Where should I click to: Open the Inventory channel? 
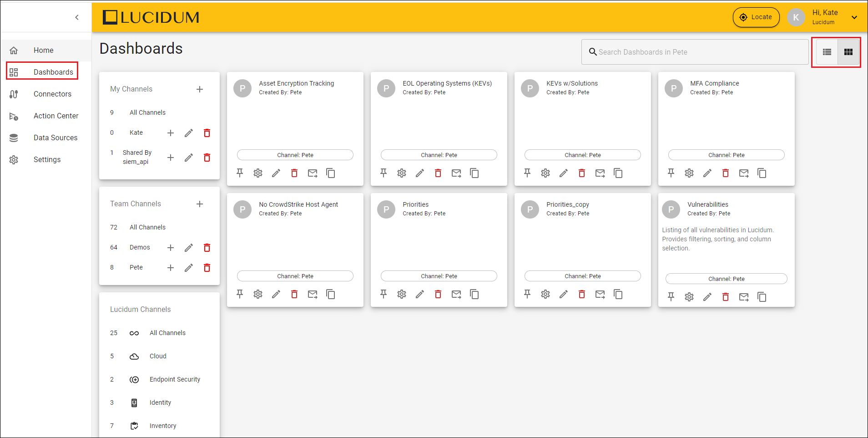163,426
